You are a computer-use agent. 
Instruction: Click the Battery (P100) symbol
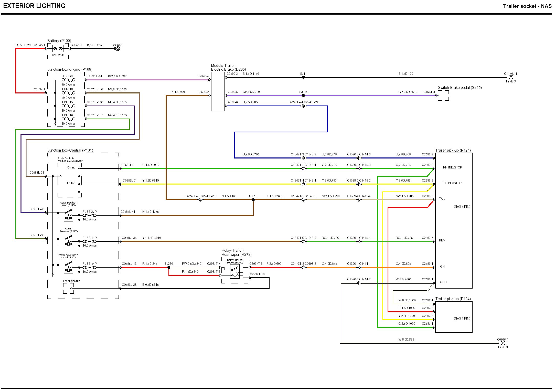click(58, 49)
